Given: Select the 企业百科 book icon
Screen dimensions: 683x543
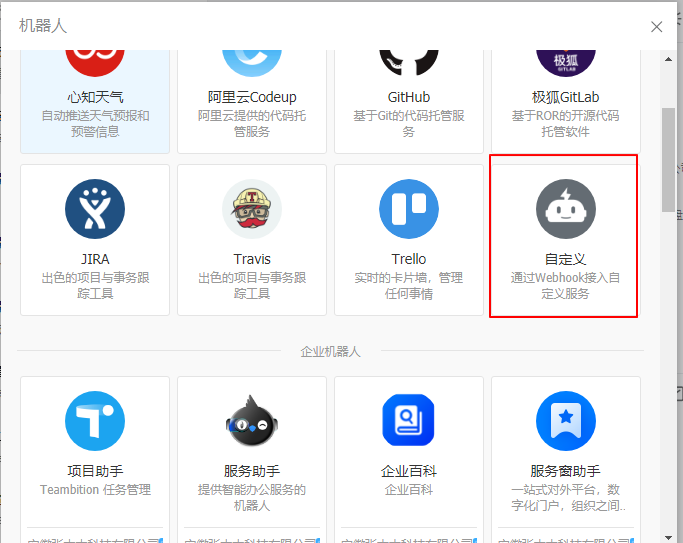Looking at the screenshot, I should click(x=409, y=420).
